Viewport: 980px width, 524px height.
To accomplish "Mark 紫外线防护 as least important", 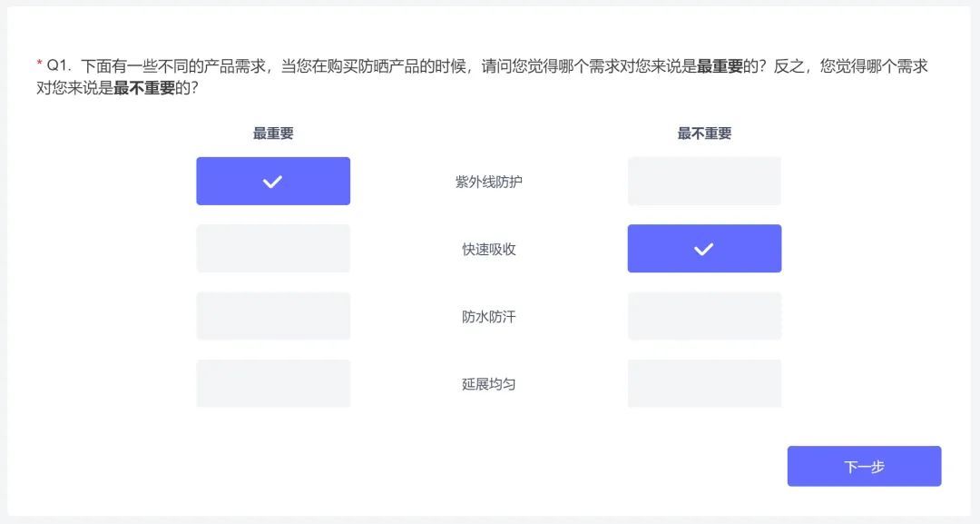I will [x=704, y=181].
